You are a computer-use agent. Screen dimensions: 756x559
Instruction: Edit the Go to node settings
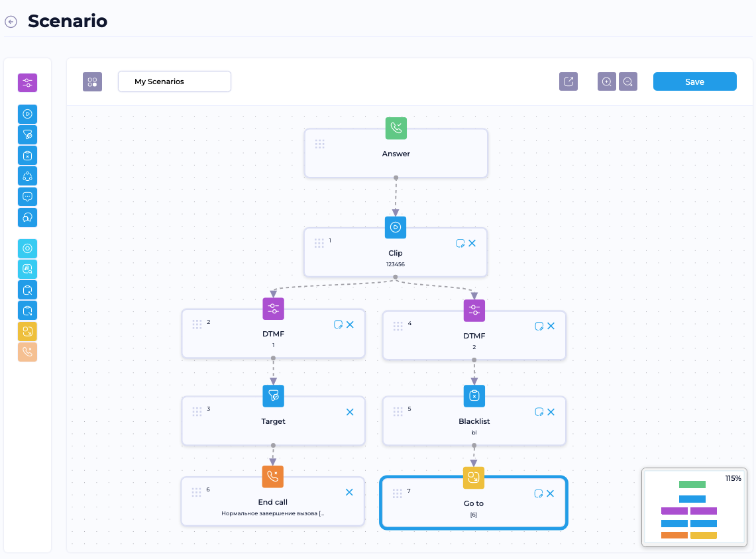click(539, 493)
